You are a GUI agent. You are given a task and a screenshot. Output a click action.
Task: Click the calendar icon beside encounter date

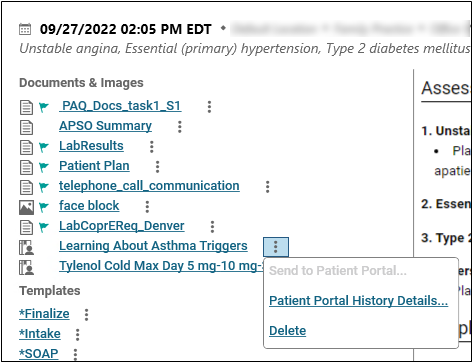point(25,29)
